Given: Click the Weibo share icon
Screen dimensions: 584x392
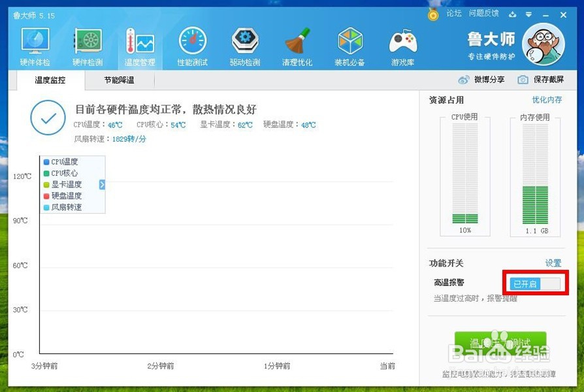Looking at the screenshot, I should (463, 80).
